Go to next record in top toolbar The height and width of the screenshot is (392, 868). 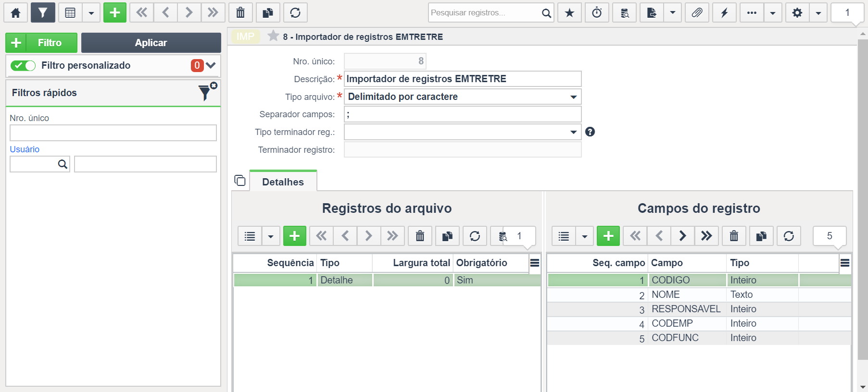coord(189,12)
